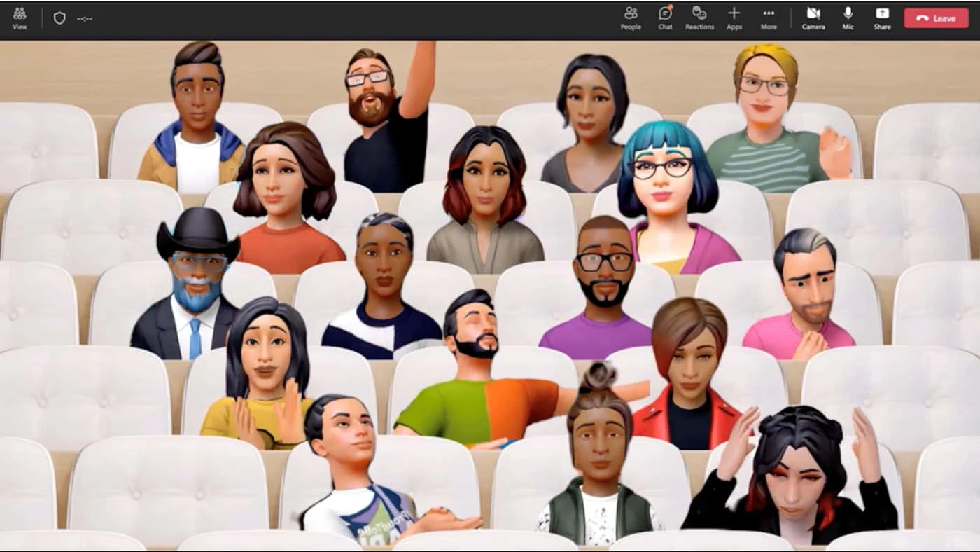Image resolution: width=980 pixels, height=552 pixels.
Task: Open the Share content tray
Action: (x=882, y=18)
